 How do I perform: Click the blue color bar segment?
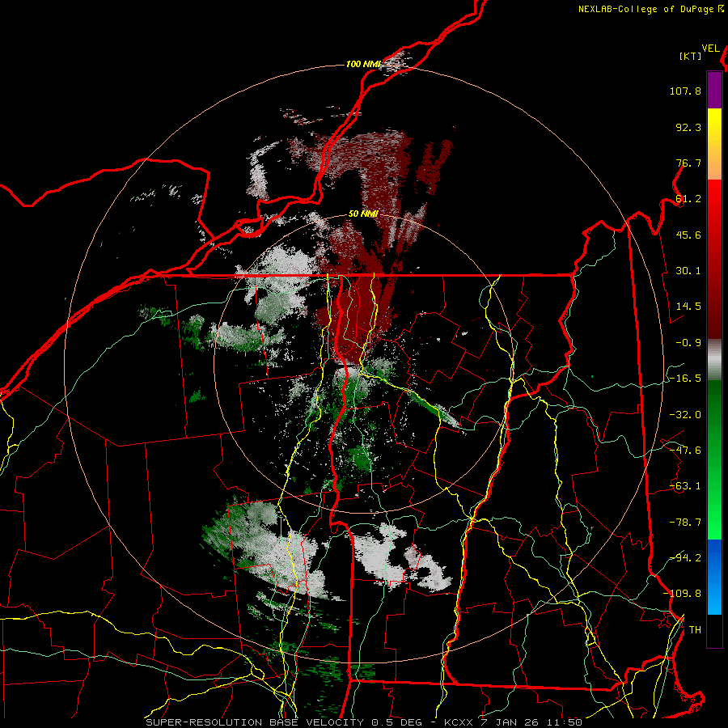tap(714, 577)
